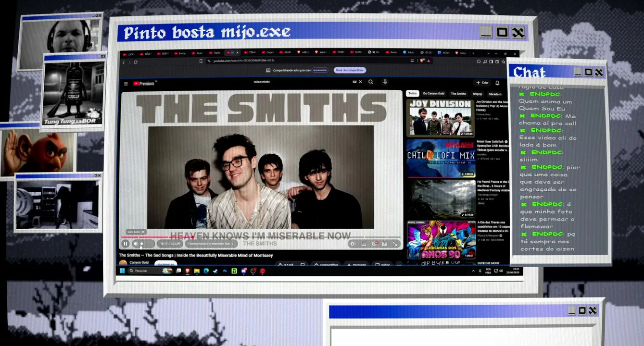Select the 'De Canyon Gold' filter chip
This screenshot has width=644, height=346.
[x=434, y=94]
